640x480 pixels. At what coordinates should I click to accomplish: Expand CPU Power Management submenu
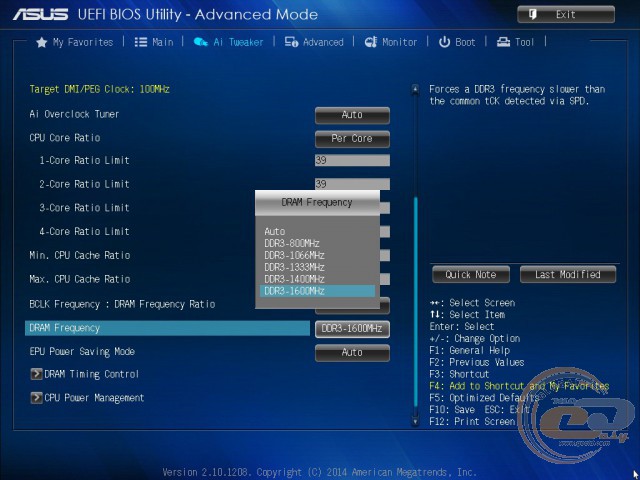(94, 398)
